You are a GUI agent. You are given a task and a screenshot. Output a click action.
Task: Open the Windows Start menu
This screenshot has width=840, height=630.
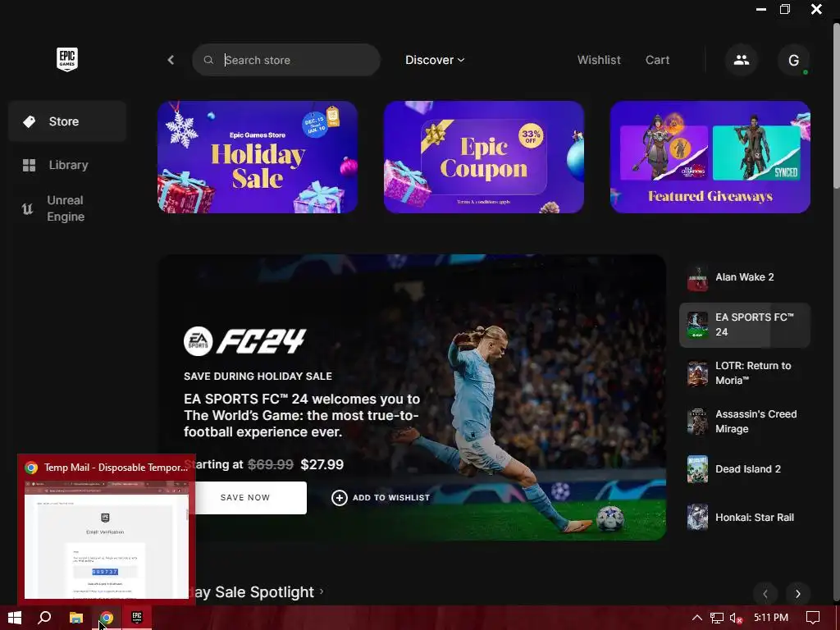point(15,619)
